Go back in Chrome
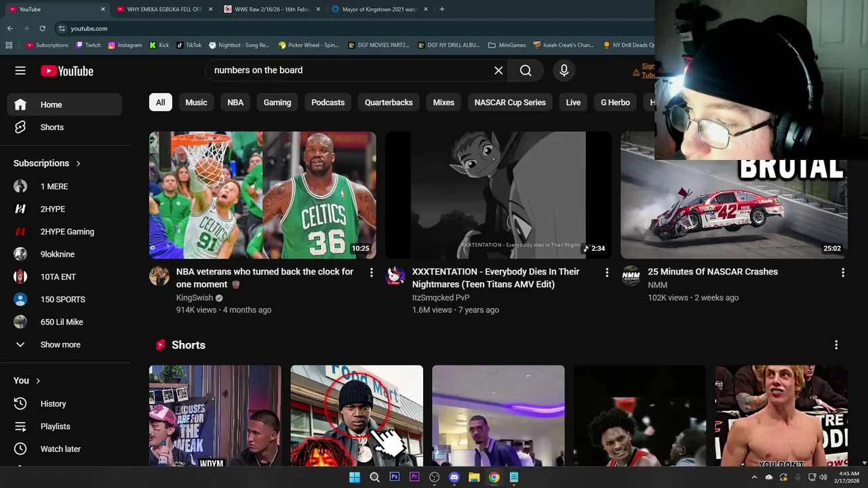Screen dimensions: 868x488 [x=9, y=28]
